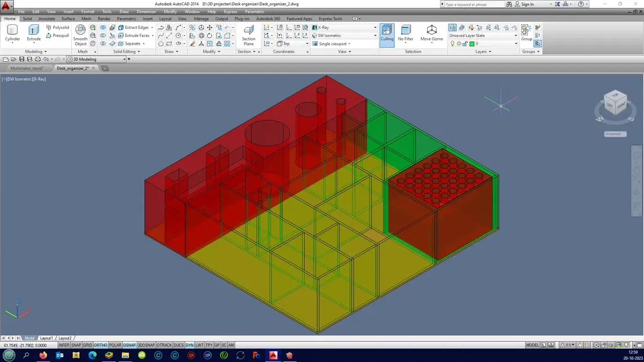Viewport: 644px width, 362px height.
Task: Open the X-Ray visual style dropdown
Action: [344, 27]
